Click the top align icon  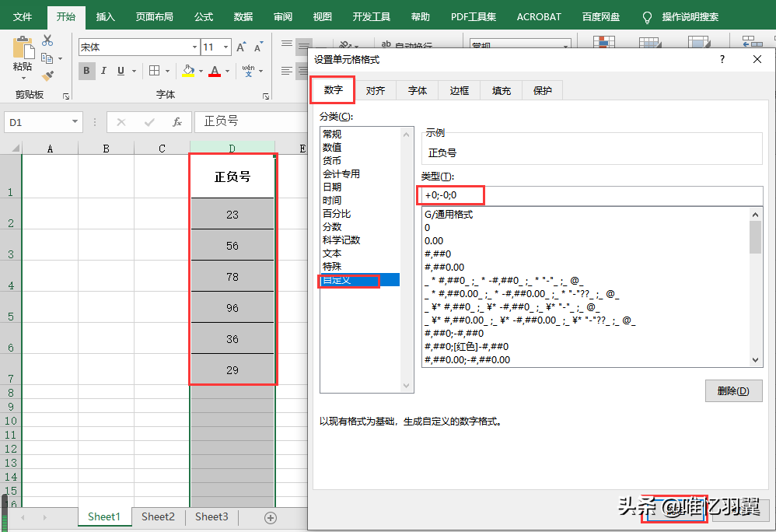(x=287, y=44)
